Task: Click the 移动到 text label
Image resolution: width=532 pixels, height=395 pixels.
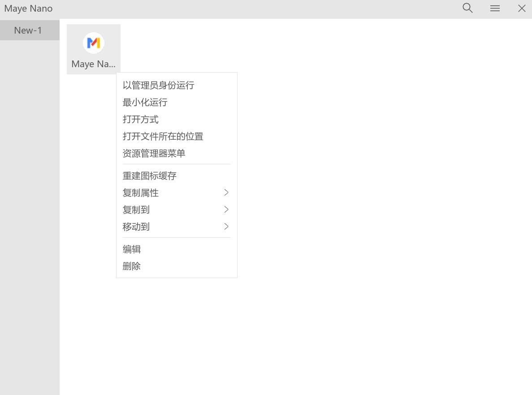Action: (x=136, y=227)
